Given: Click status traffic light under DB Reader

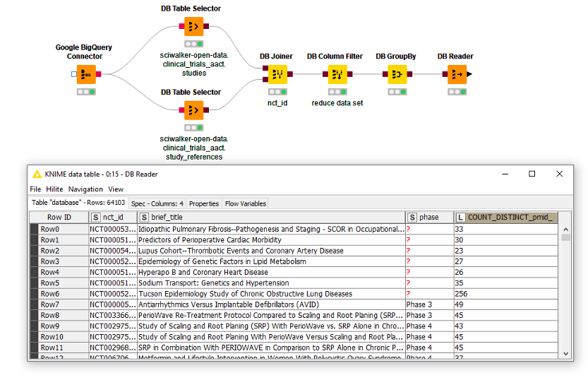Looking at the screenshot, I should click(x=457, y=92).
